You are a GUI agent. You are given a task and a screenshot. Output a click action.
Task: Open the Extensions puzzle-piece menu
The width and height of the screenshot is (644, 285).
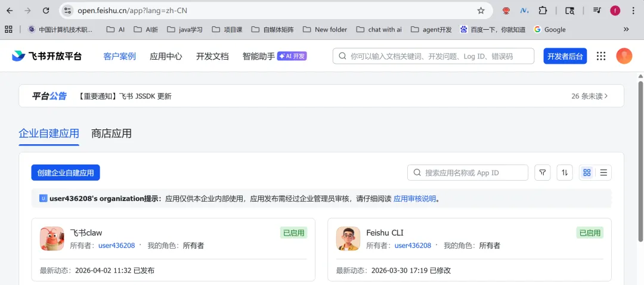(543, 11)
